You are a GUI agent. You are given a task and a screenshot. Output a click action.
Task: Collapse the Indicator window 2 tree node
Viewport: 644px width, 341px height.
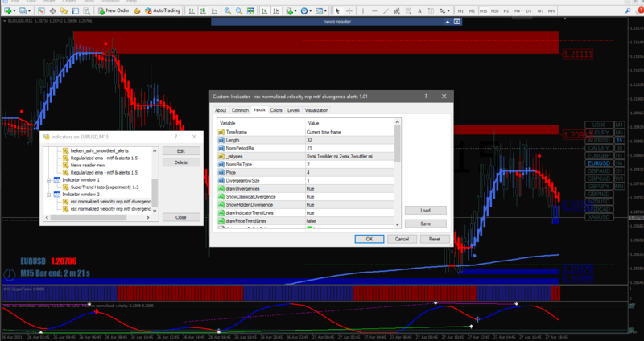tap(48, 194)
